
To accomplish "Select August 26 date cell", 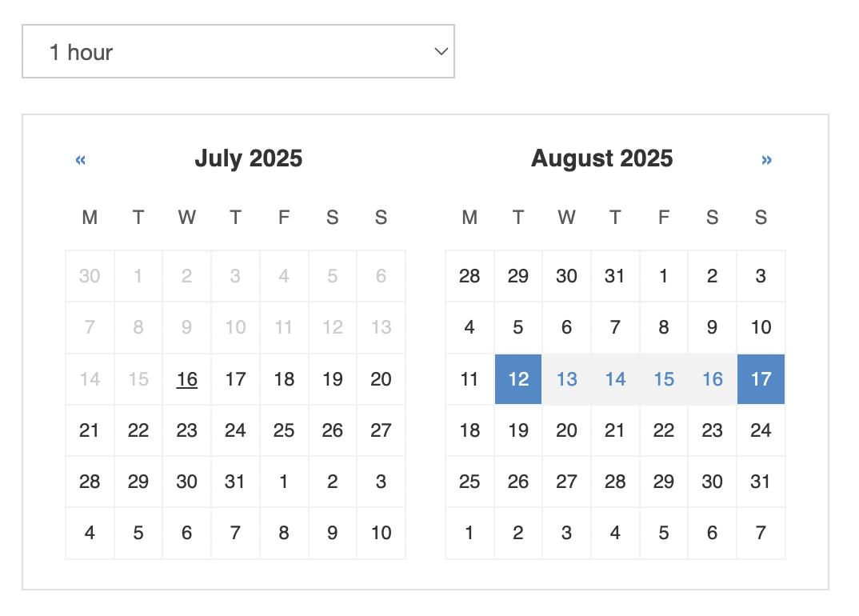I will point(518,482).
